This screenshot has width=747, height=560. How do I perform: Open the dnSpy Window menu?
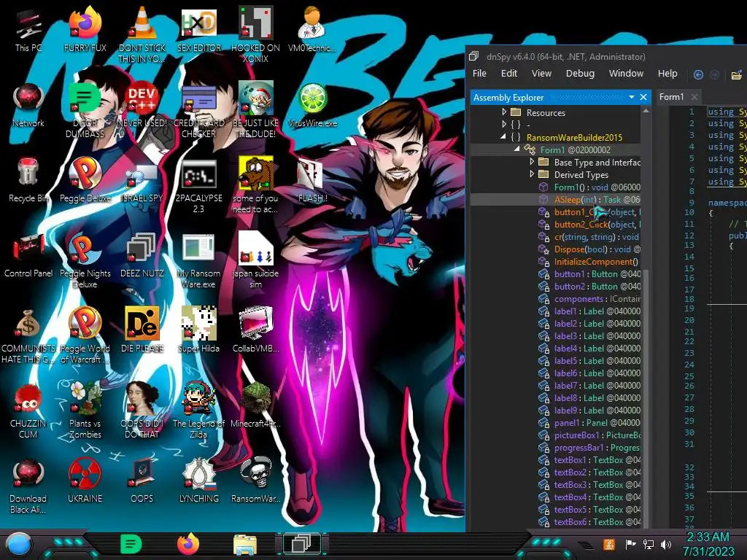tap(626, 74)
